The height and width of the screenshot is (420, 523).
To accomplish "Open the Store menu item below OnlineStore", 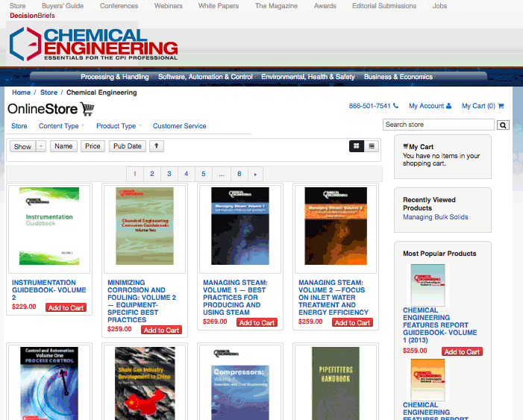I will tap(19, 126).
